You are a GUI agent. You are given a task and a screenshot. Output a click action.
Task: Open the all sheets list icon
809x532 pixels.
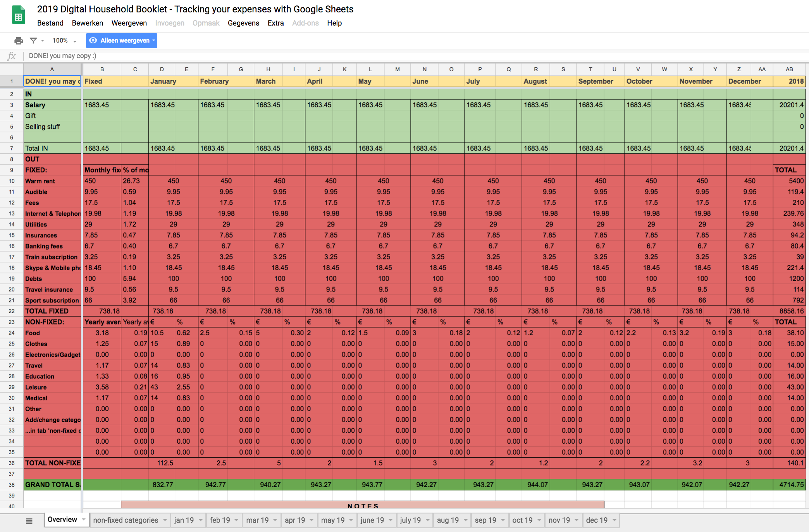pos(29,521)
